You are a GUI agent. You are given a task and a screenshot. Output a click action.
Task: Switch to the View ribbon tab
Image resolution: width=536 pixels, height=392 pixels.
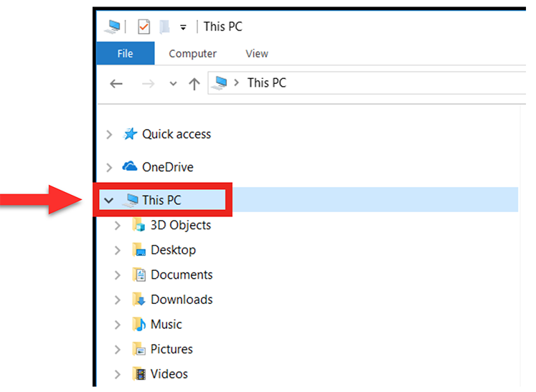point(257,53)
